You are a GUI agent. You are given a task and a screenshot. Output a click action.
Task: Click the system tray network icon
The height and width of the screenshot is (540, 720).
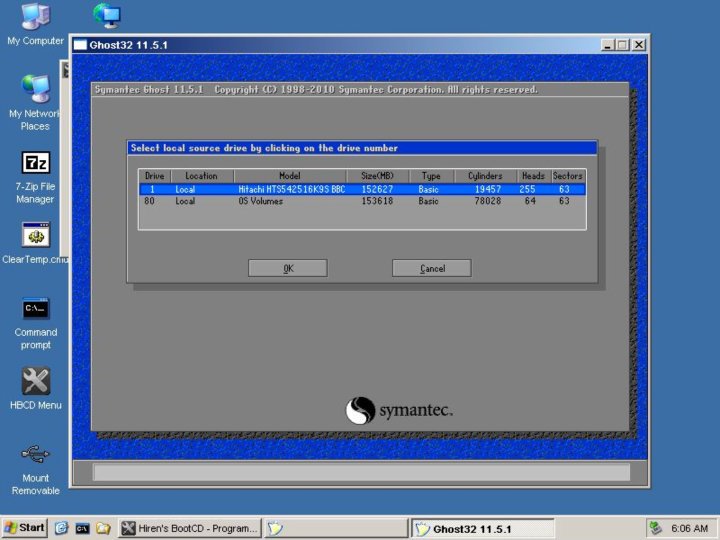click(656, 529)
